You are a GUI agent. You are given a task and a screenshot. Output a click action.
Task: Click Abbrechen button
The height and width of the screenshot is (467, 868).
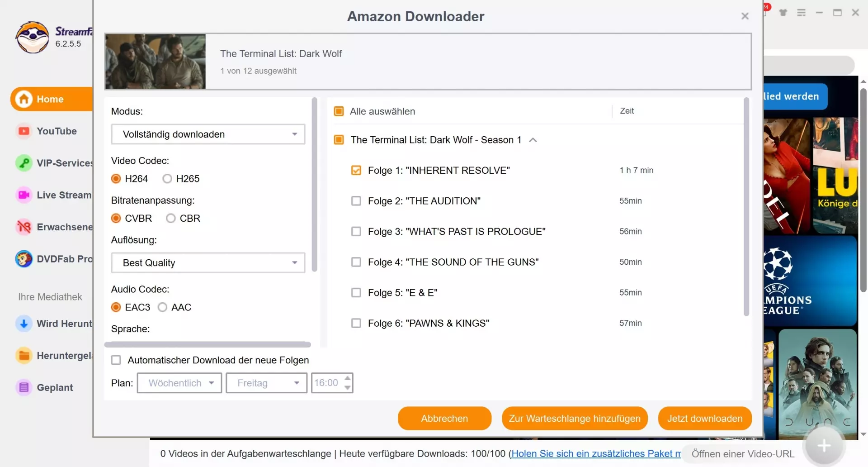(x=444, y=419)
